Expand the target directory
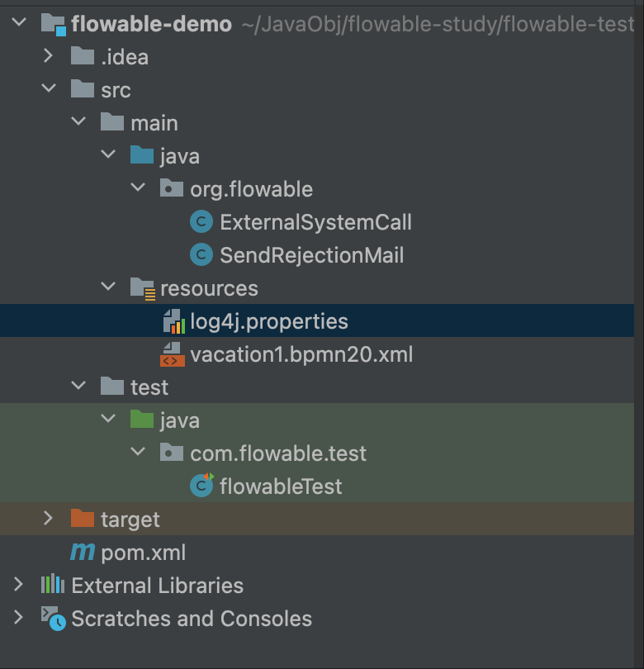644x669 pixels. click(50, 519)
